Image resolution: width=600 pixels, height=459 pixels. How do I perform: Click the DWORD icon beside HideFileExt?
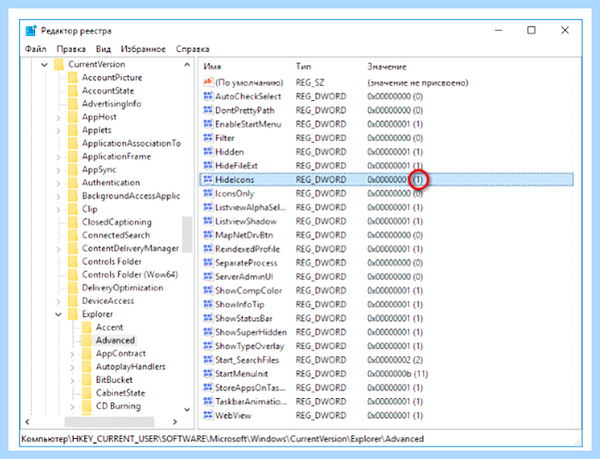coord(208,166)
